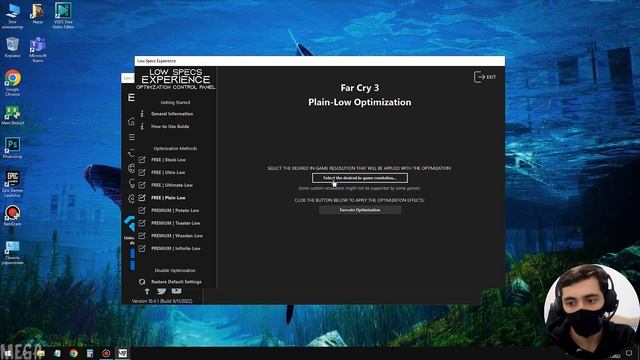Screen dimensions: 640x360
Task: Select PREMIUM | Infinite Low method
Action: [x=176, y=248]
